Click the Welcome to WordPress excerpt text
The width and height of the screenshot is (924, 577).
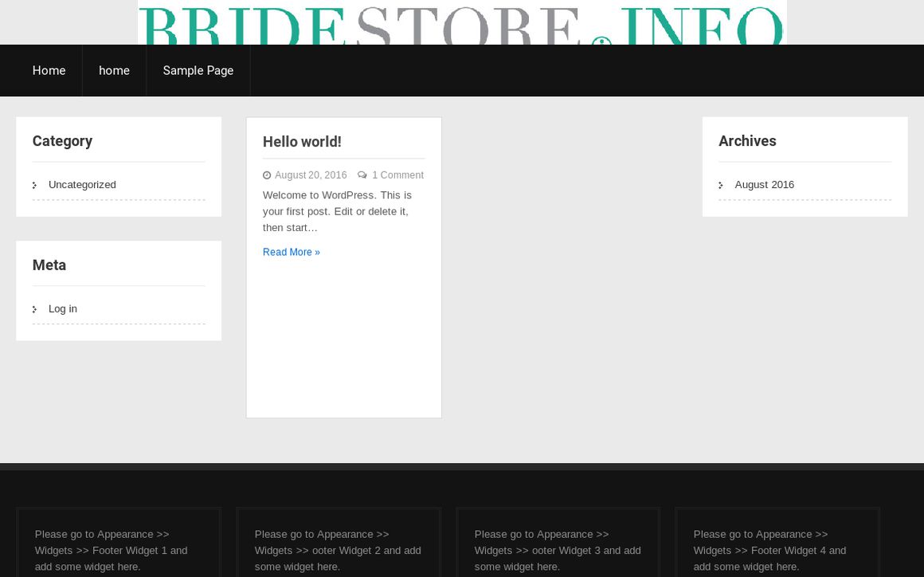(337, 211)
